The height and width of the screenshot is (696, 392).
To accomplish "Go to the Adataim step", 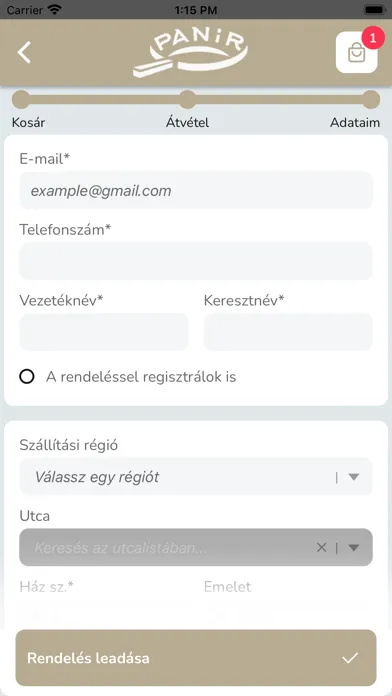I will click(355, 123).
